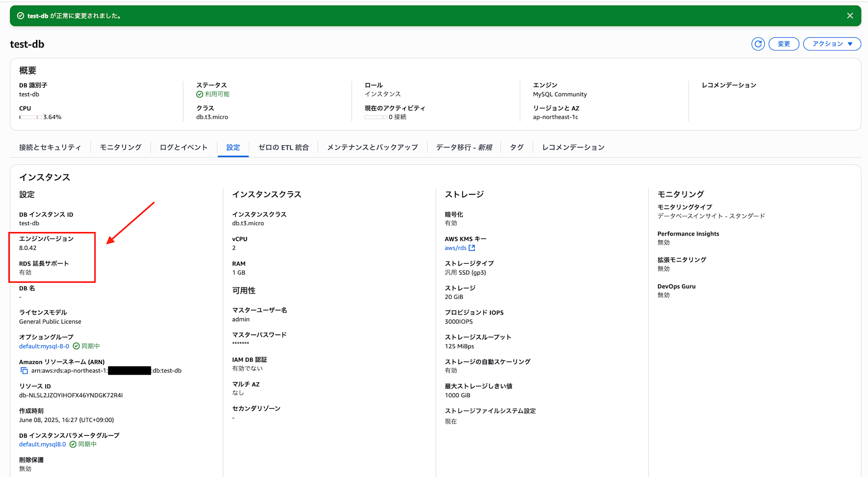
Task: Select engine version value 8.0.42
Action: tap(28, 248)
